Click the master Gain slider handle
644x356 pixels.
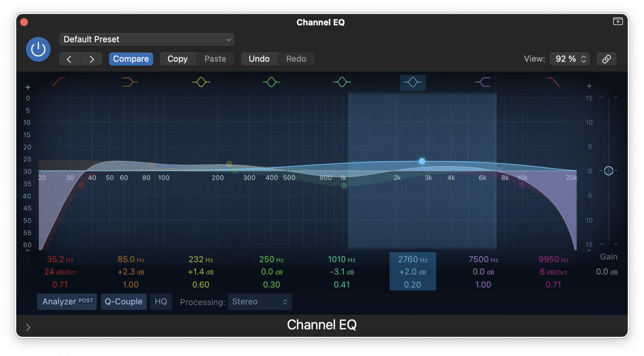pyautogui.click(x=608, y=171)
